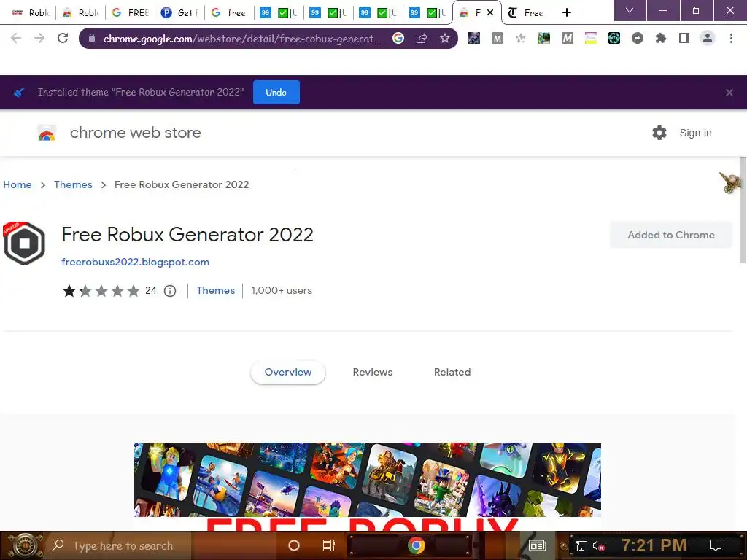This screenshot has height=560, width=747.
Task: Click the Chrome icon on the taskbar
Action: click(416, 545)
